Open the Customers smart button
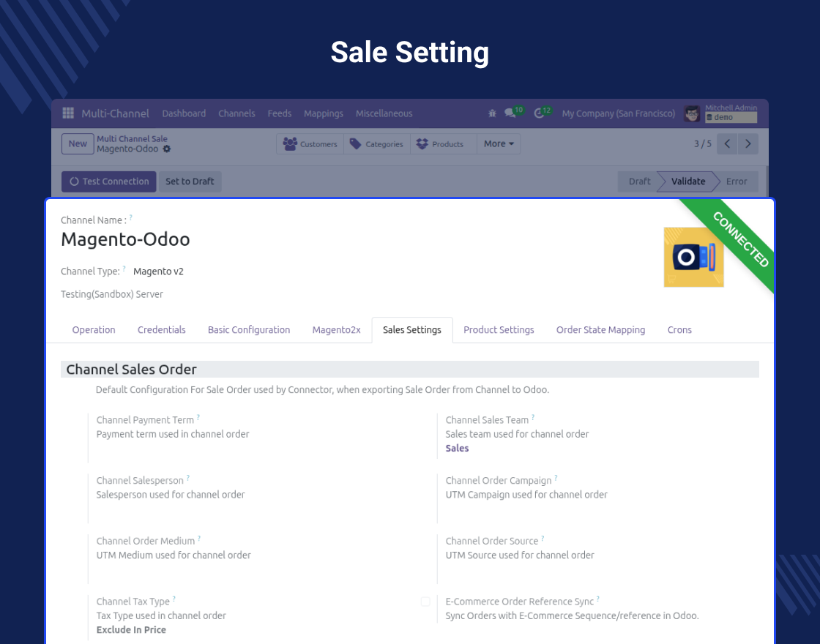The height and width of the screenshot is (644, 820). click(x=310, y=144)
